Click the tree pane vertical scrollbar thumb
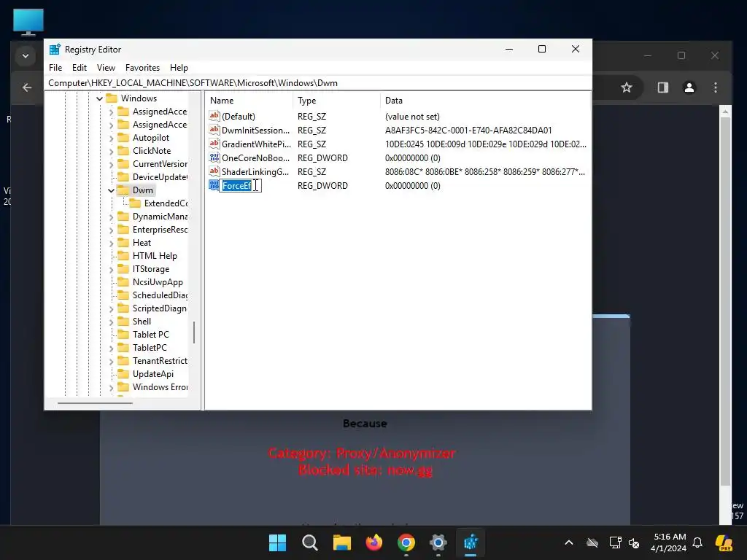Image resolution: width=747 pixels, height=560 pixels. click(x=194, y=332)
